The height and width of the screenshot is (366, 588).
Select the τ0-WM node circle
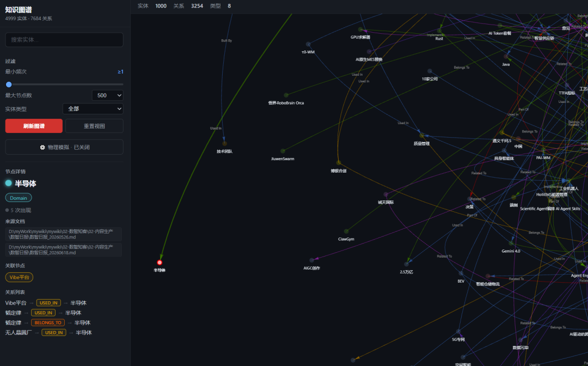coord(308,44)
